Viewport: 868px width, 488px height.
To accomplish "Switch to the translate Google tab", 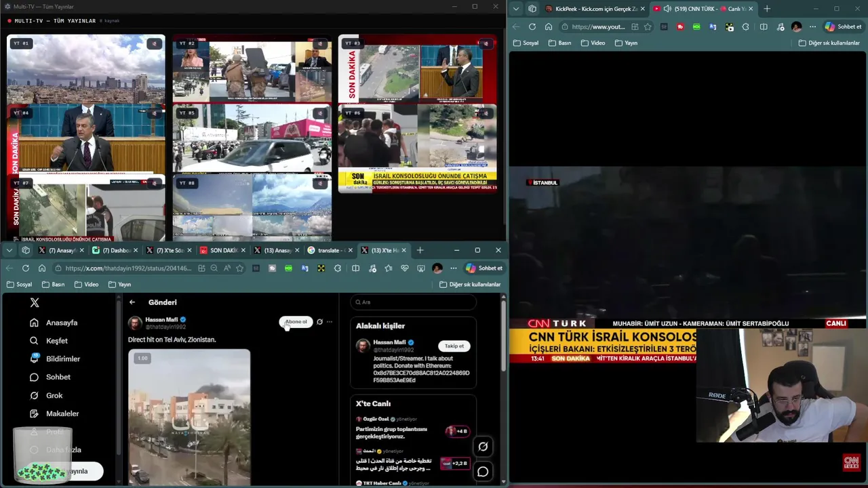I will point(332,250).
